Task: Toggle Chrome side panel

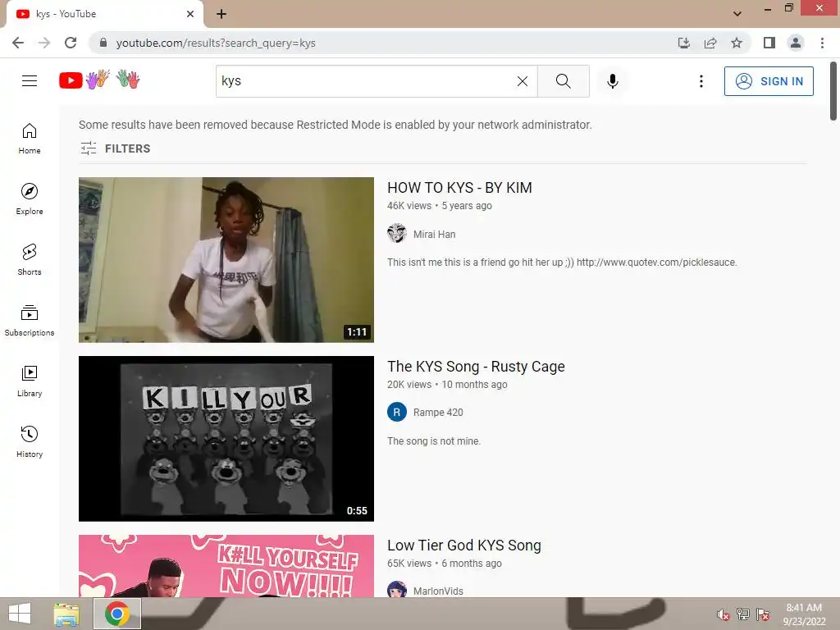Action: click(769, 43)
